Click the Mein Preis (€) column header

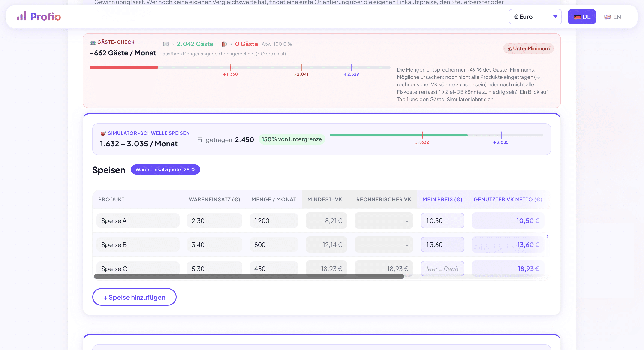(x=442, y=199)
